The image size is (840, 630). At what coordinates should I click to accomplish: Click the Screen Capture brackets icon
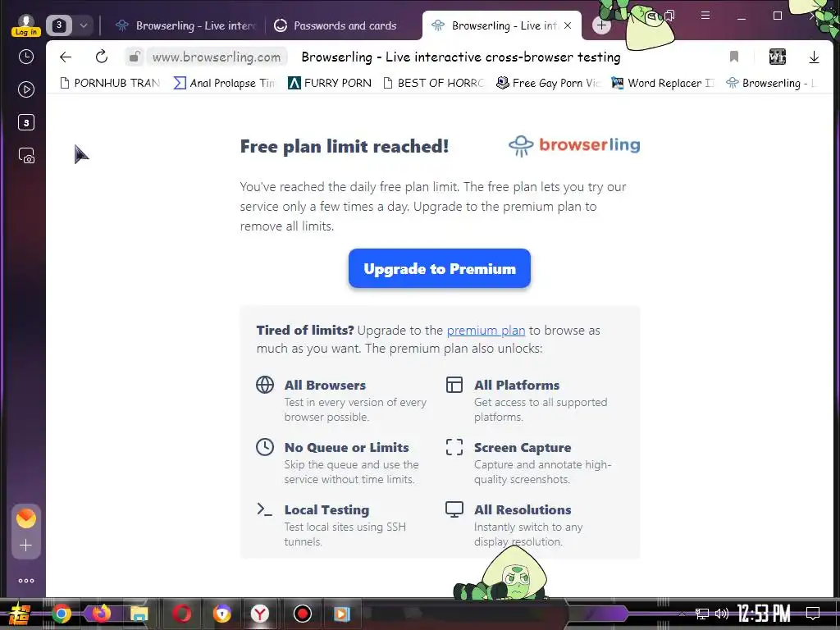point(454,447)
